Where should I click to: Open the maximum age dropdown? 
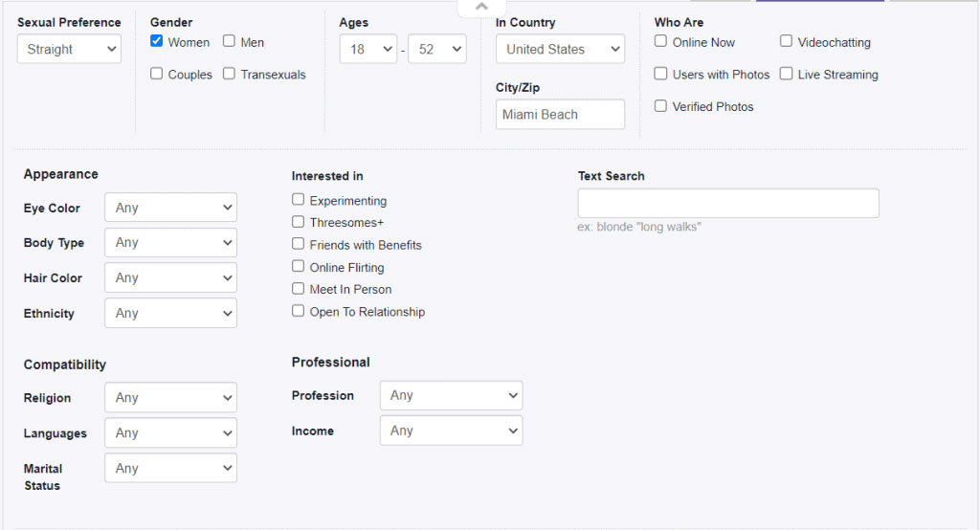(437, 49)
